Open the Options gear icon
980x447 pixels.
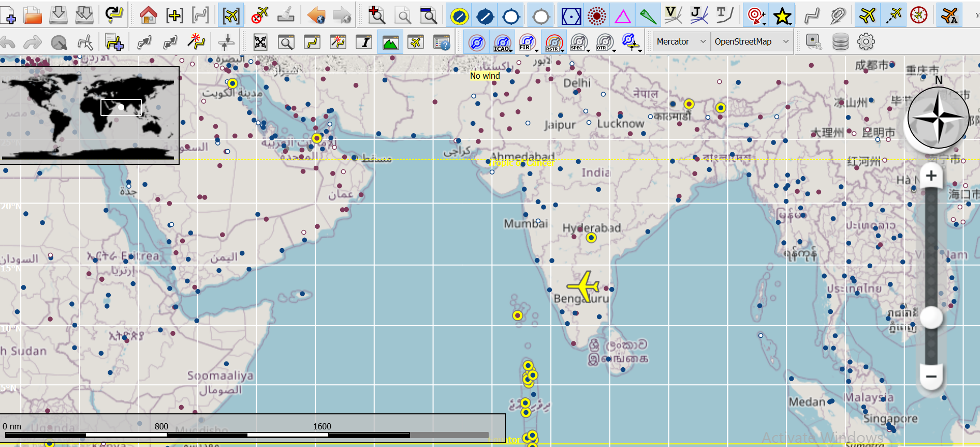(866, 41)
